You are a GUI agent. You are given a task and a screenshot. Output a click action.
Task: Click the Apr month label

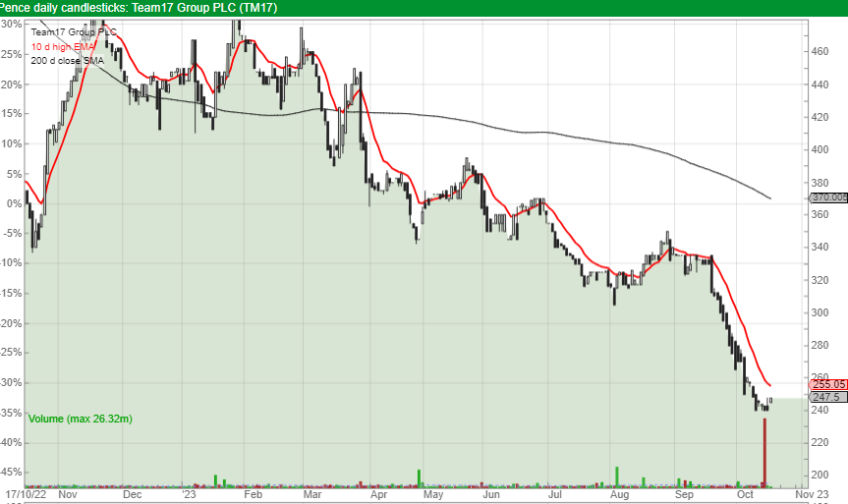point(378,494)
